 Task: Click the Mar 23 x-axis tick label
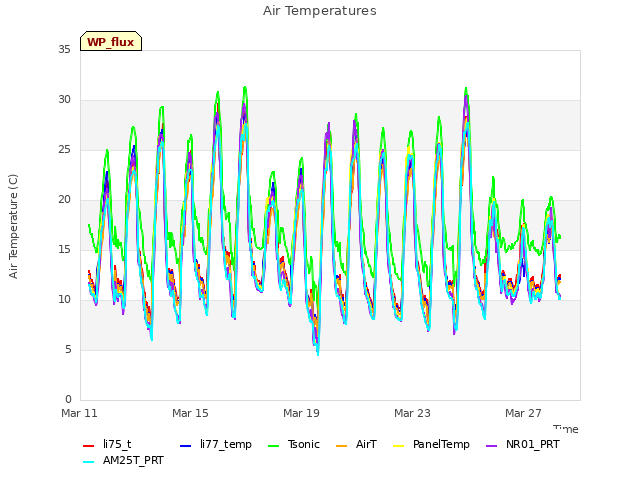click(x=412, y=413)
